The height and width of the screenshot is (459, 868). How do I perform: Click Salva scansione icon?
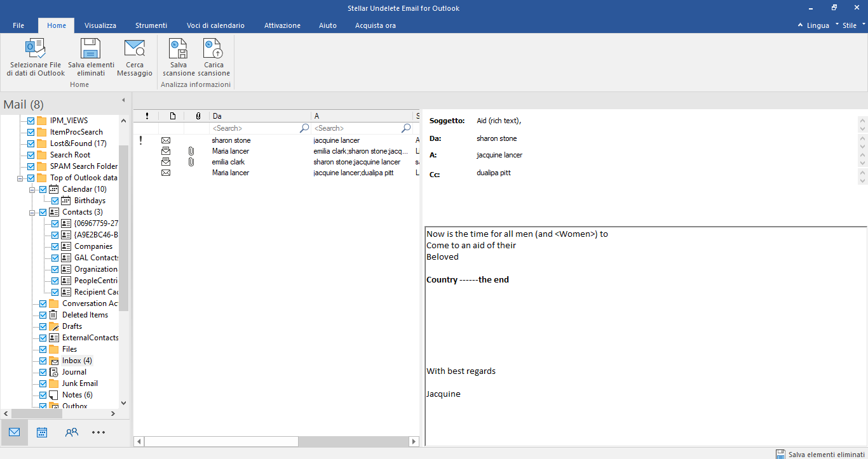click(x=179, y=49)
